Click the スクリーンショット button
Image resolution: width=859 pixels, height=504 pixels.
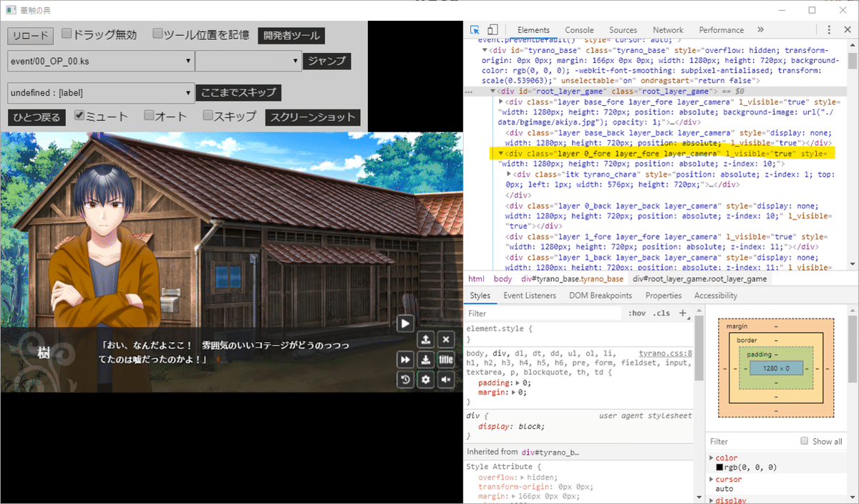point(312,117)
